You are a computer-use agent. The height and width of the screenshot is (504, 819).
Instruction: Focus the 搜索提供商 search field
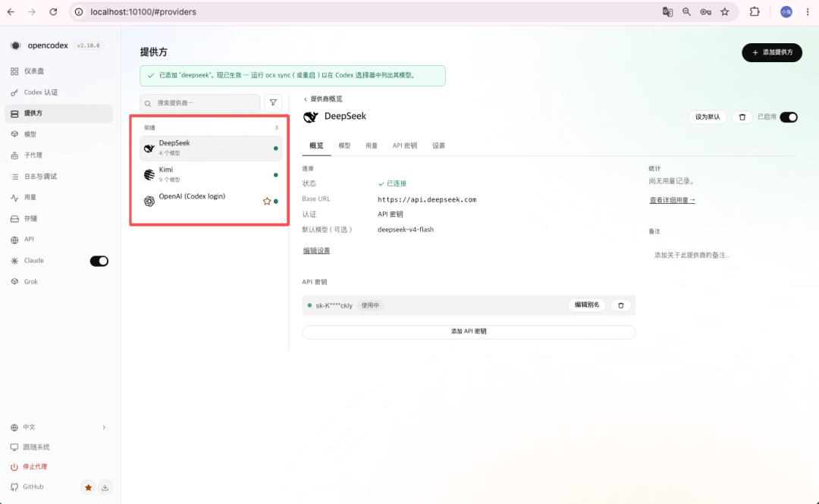200,103
